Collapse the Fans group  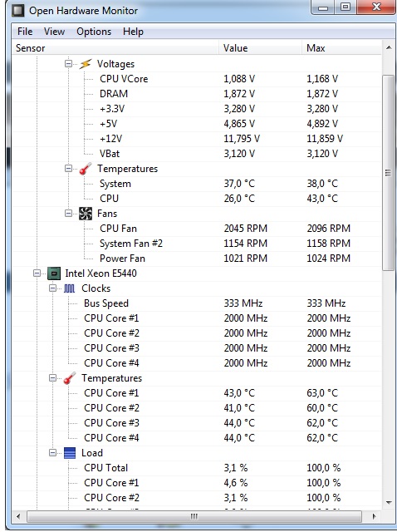(x=69, y=214)
